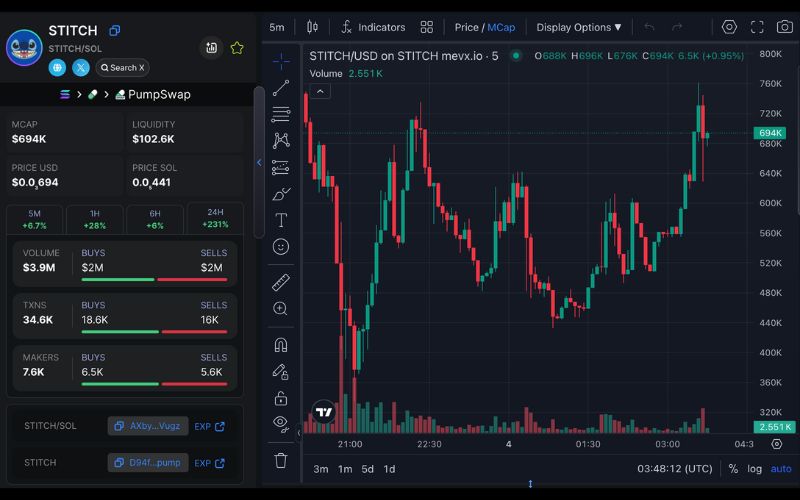The image size is (800, 500).
Task: Switch to Price display mode
Action: click(x=466, y=27)
